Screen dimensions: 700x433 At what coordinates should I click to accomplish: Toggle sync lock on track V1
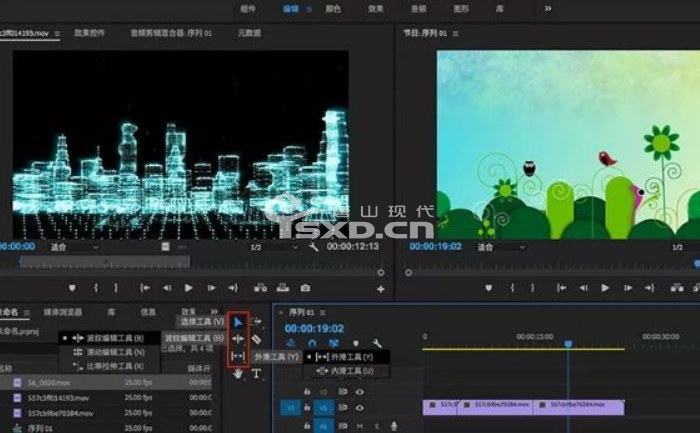pos(342,408)
